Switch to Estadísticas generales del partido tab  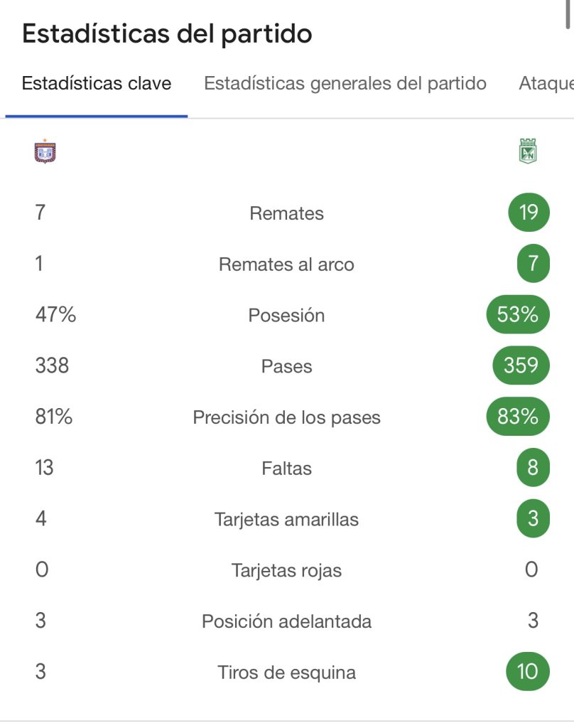(345, 84)
